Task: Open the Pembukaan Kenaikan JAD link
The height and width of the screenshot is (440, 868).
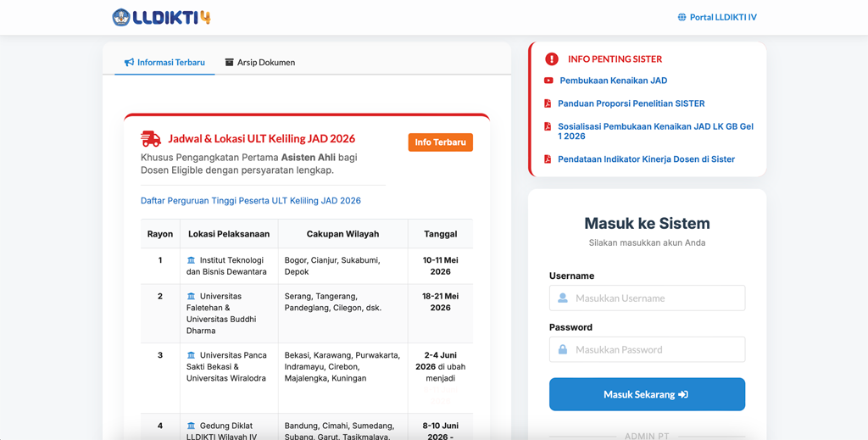Action: tap(614, 81)
